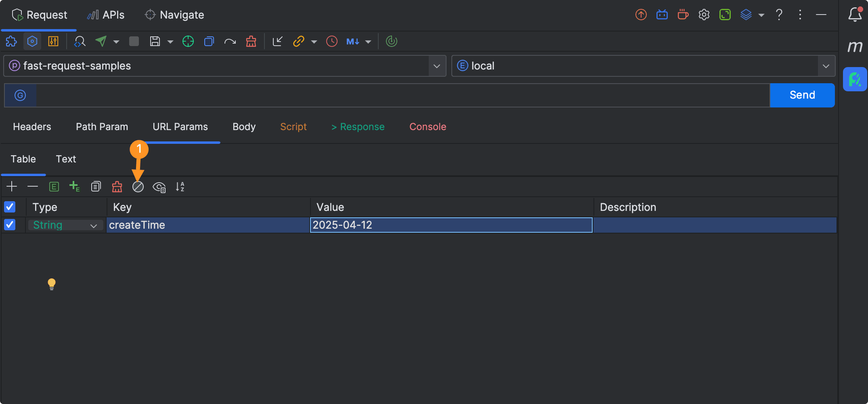Switch to the Text view
Viewport: 868px width, 404px height.
coord(66,159)
